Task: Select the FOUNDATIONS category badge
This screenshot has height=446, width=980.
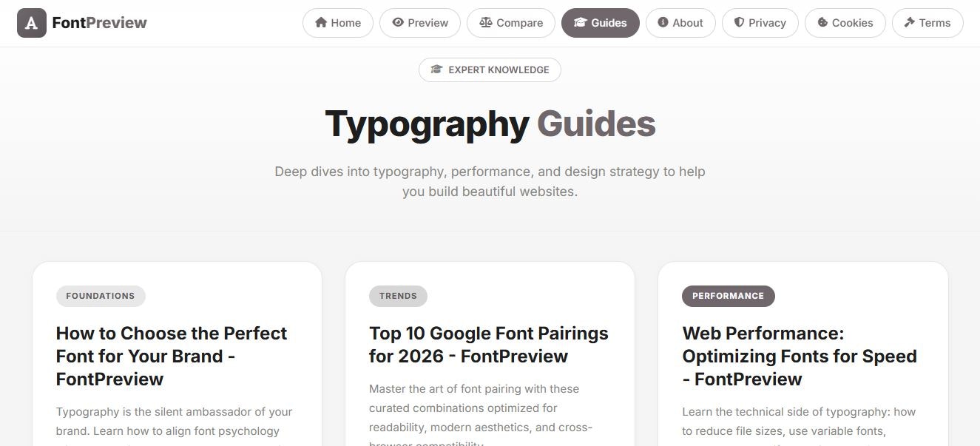Action: tap(101, 296)
